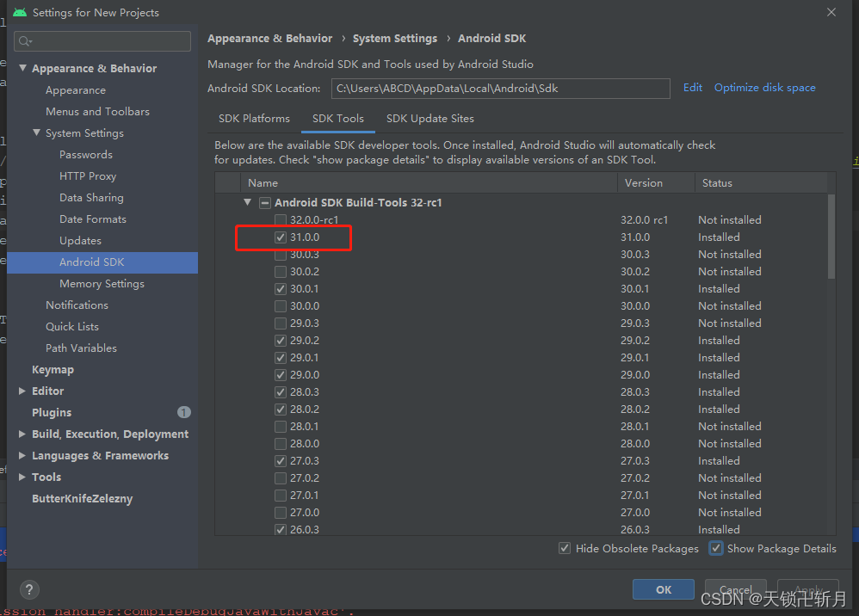The image size is (859, 616).
Task: Close the Settings for New Projects dialog
Action: (x=831, y=12)
